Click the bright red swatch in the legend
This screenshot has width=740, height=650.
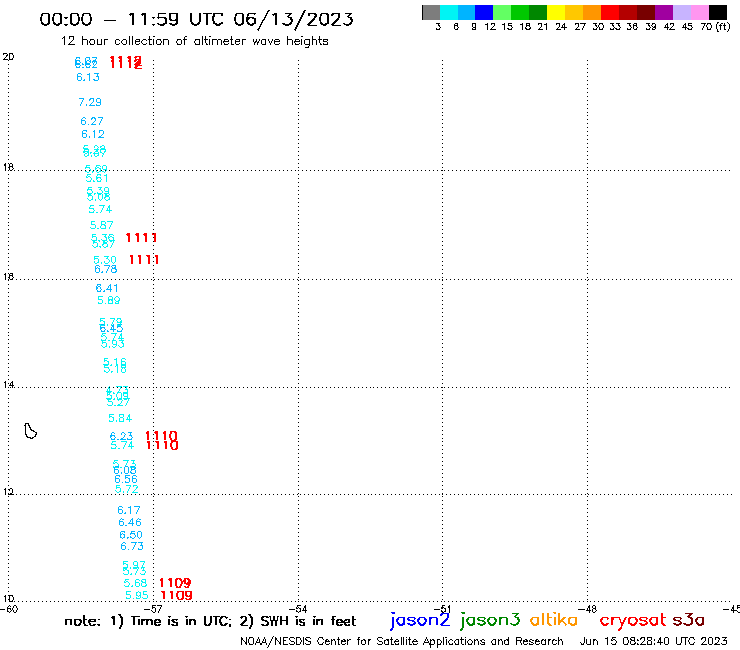pyautogui.click(x=610, y=12)
